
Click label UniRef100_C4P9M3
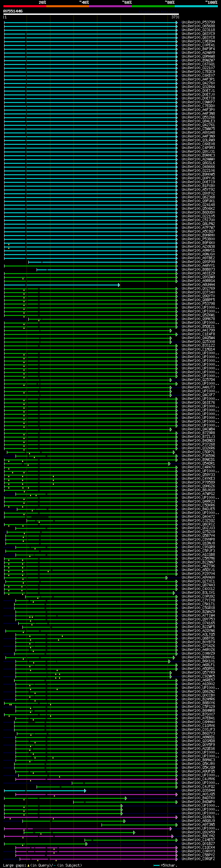(x=198, y=148)
